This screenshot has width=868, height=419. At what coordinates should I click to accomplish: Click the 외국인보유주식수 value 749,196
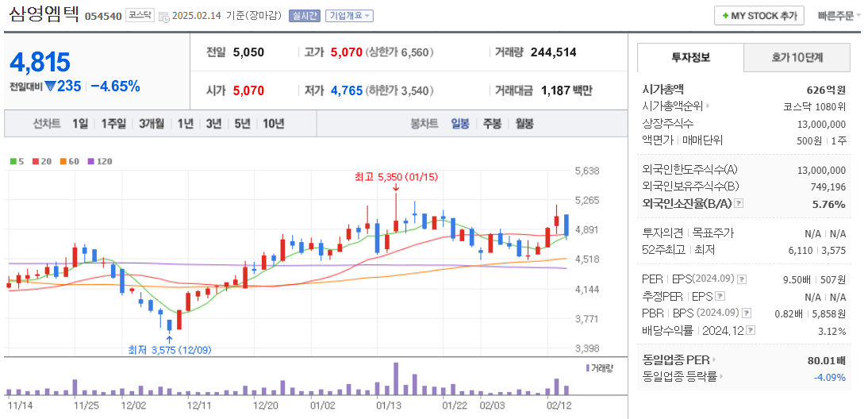coord(827,187)
